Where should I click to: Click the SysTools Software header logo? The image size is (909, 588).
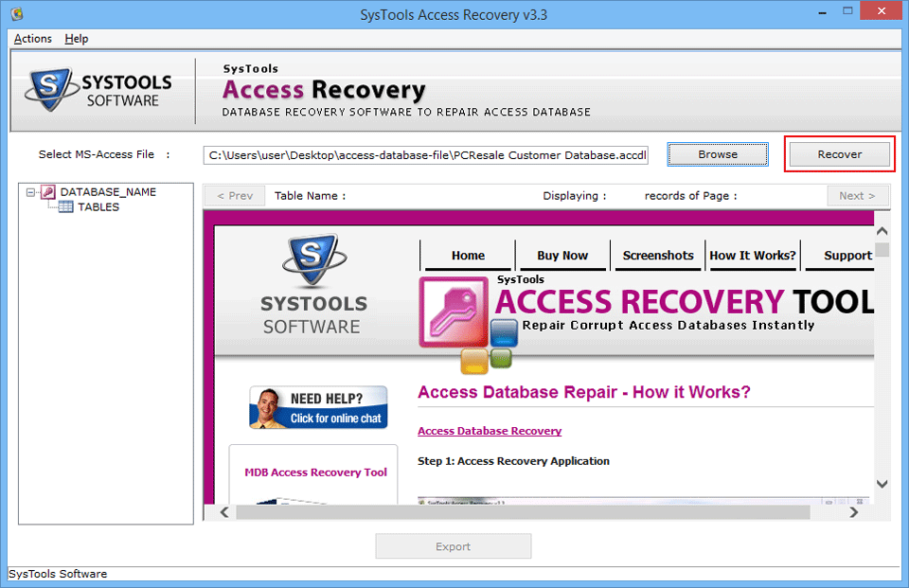[x=98, y=90]
